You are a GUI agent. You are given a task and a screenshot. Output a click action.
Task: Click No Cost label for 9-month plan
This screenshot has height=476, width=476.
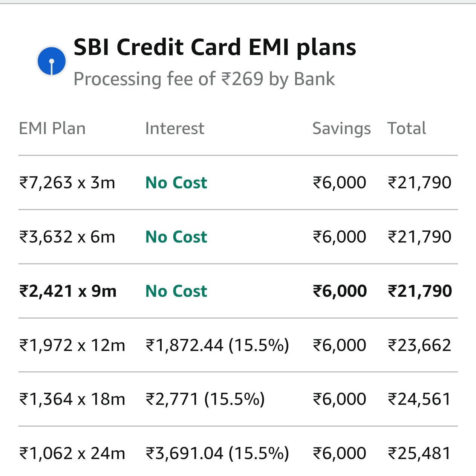(x=176, y=291)
